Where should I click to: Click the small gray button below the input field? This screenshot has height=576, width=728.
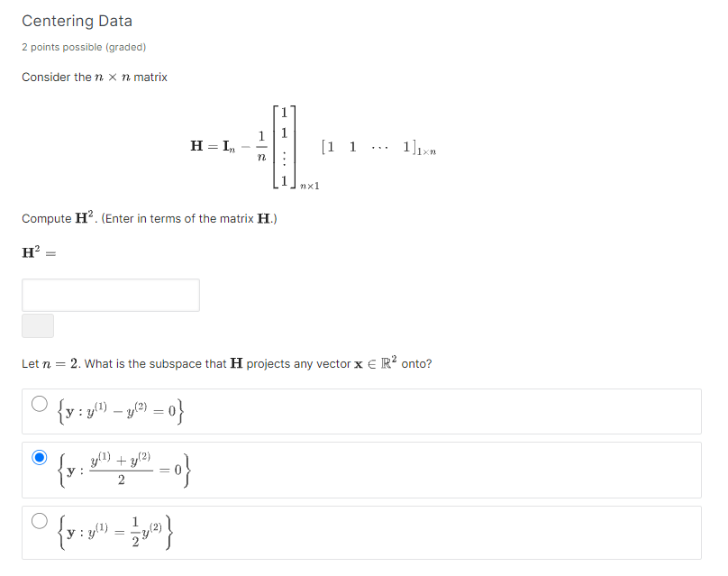click(x=37, y=325)
